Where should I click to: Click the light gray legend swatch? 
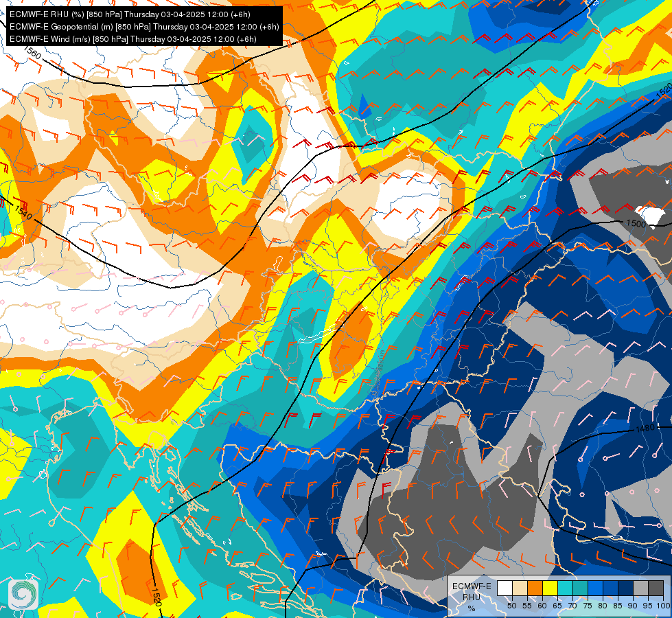tap(640, 588)
